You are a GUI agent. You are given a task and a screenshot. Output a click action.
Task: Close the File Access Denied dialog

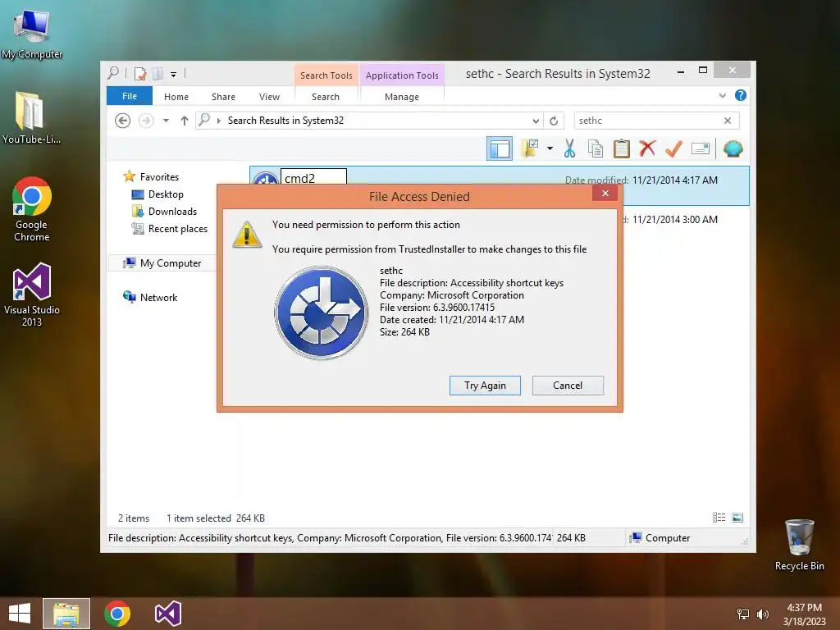(x=605, y=194)
